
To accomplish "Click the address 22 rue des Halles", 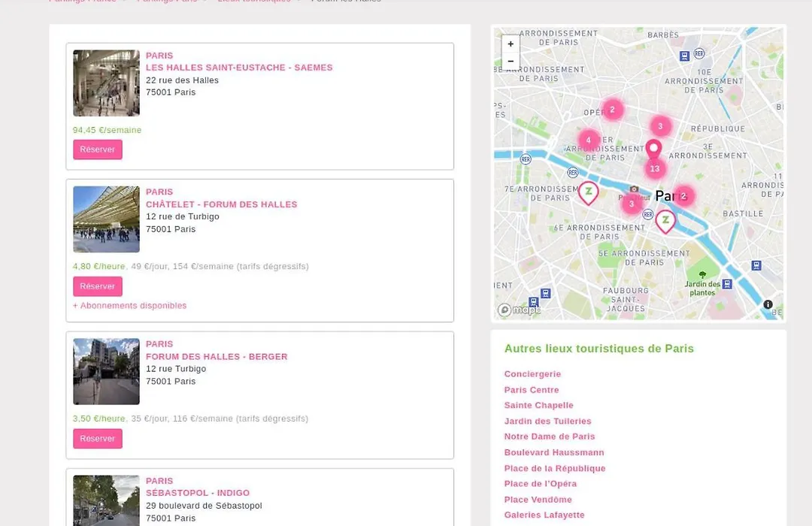I will click(182, 80).
